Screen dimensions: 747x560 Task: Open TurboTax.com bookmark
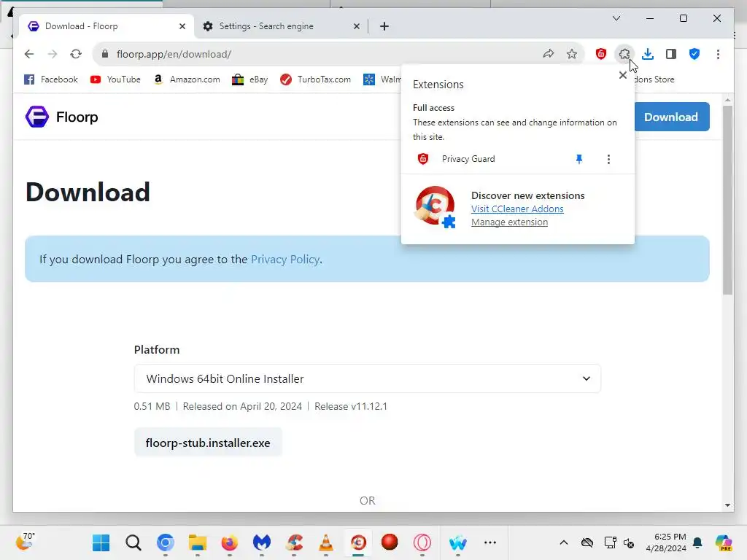tap(315, 79)
